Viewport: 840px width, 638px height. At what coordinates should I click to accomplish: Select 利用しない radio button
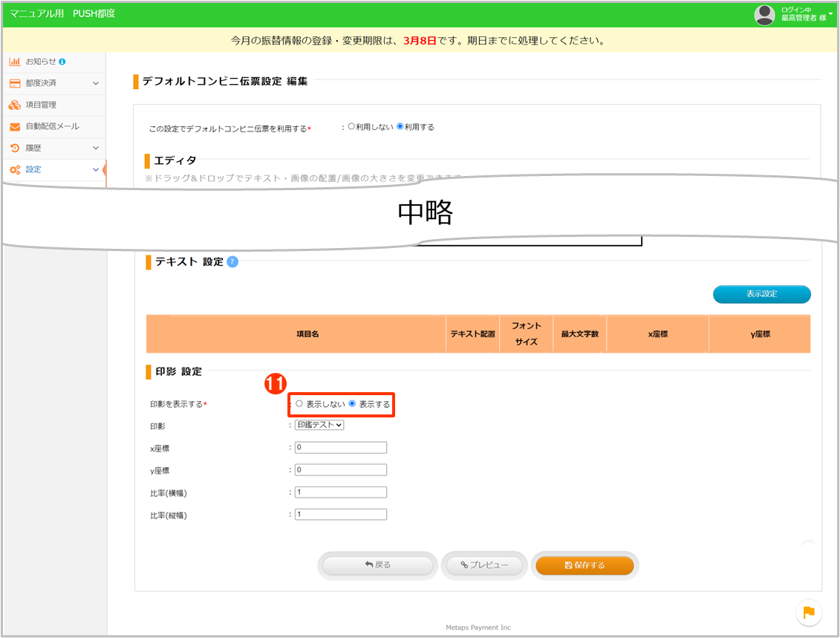coord(351,127)
